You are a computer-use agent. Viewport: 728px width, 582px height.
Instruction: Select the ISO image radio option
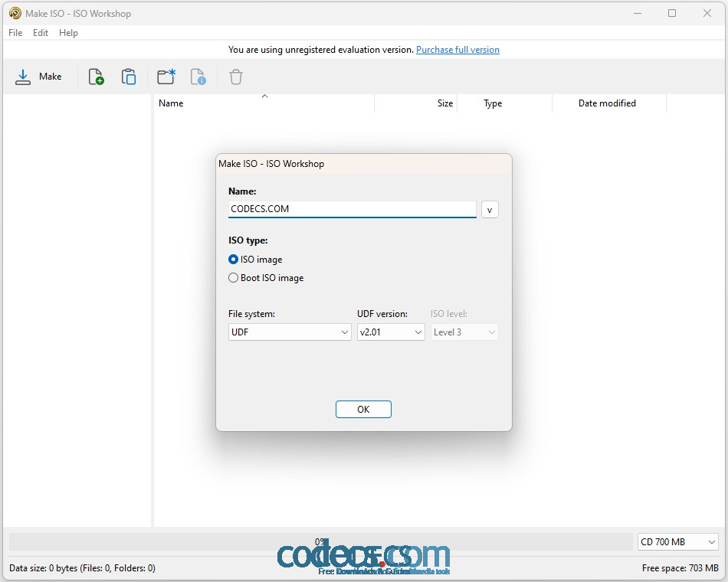(255, 260)
